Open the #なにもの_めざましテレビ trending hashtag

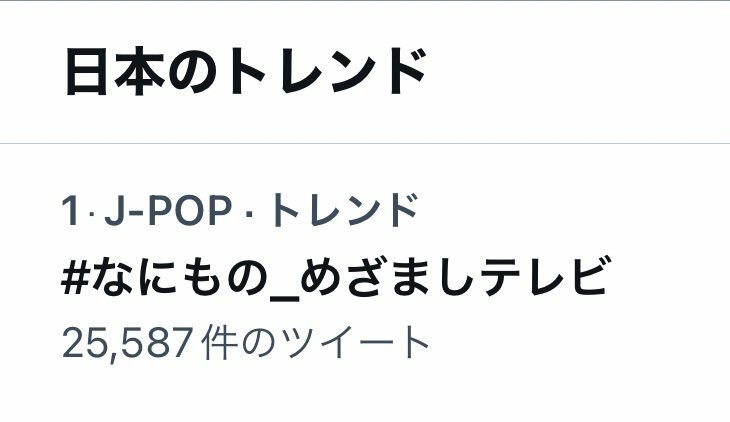(335, 277)
